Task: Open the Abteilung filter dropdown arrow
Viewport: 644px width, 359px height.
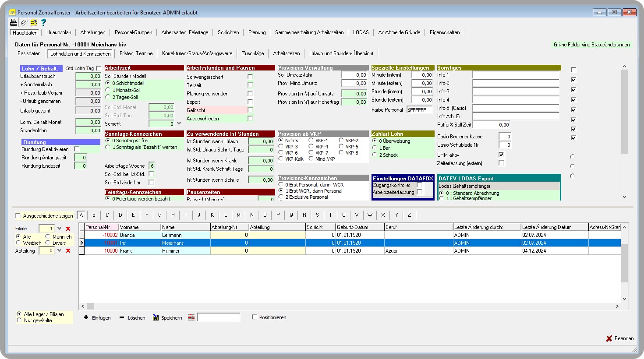Action: coord(60,251)
